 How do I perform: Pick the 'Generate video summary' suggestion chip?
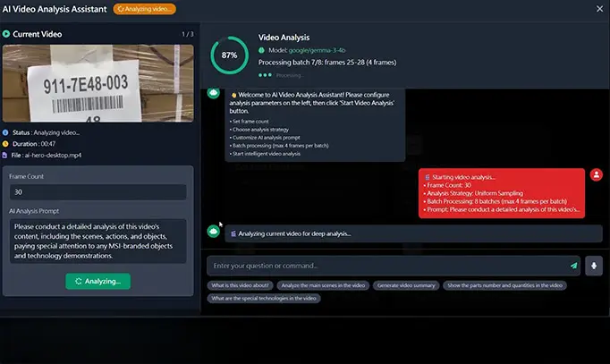tap(407, 285)
